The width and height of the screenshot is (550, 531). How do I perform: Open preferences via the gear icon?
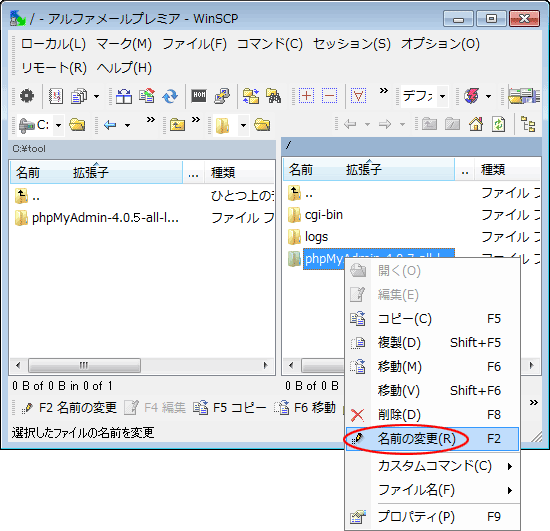pos(27,96)
